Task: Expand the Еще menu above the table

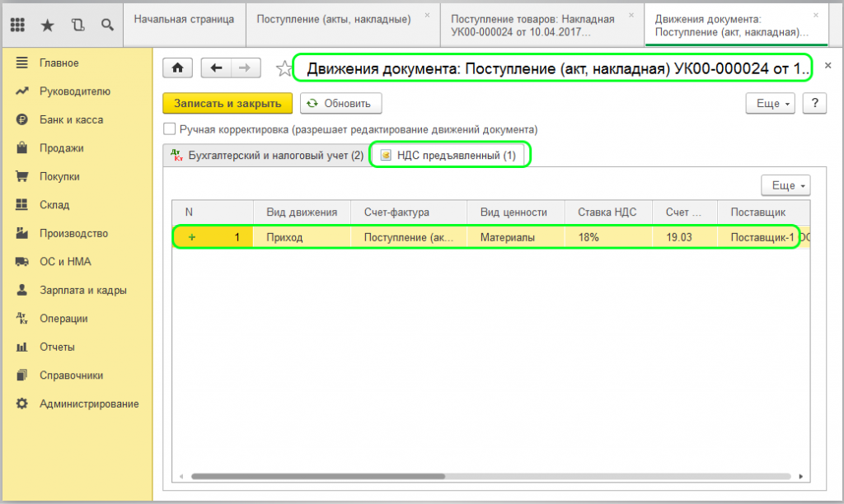Action: point(785,185)
